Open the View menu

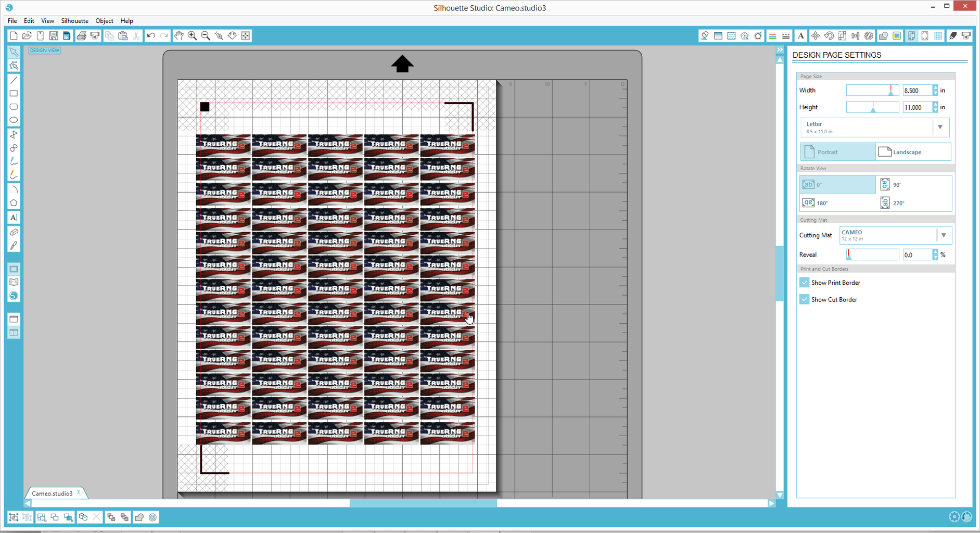47,21
